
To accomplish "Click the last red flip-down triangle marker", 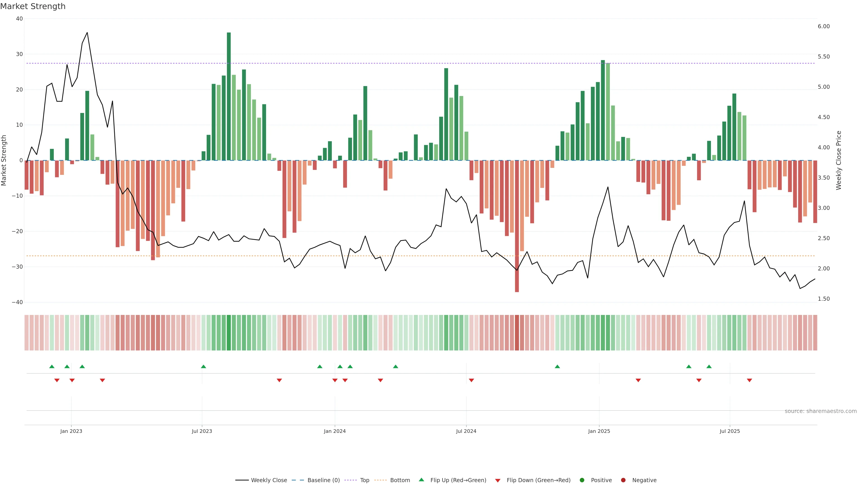I will (749, 380).
